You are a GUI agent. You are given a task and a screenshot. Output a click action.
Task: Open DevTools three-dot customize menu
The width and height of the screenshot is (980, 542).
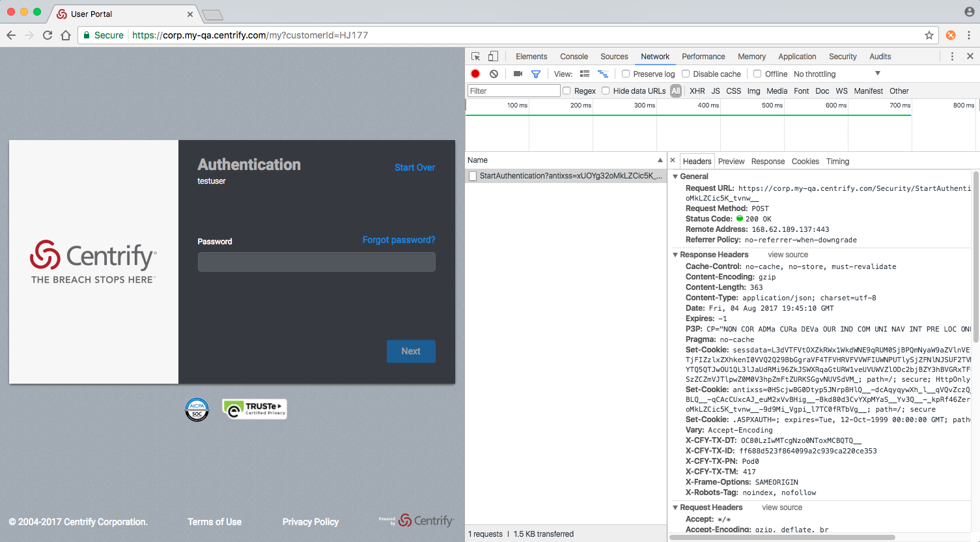pyautogui.click(x=952, y=57)
